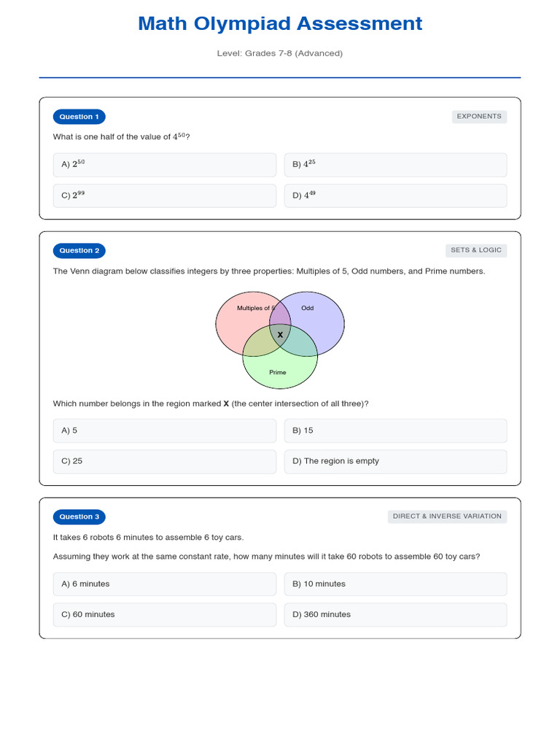Click the Question 1 badge
The height and width of the screenshot is (747, 560).
[x=79, y=117]
